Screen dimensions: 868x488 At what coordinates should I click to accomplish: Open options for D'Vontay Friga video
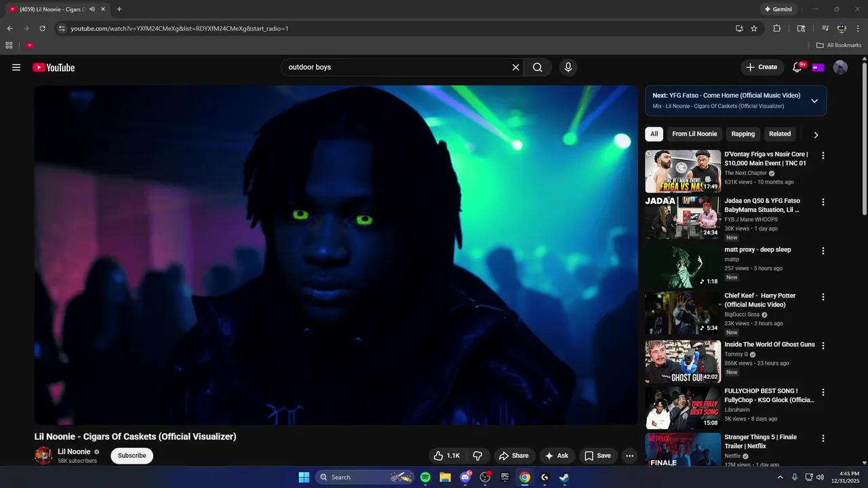click(x=823, y=155)
